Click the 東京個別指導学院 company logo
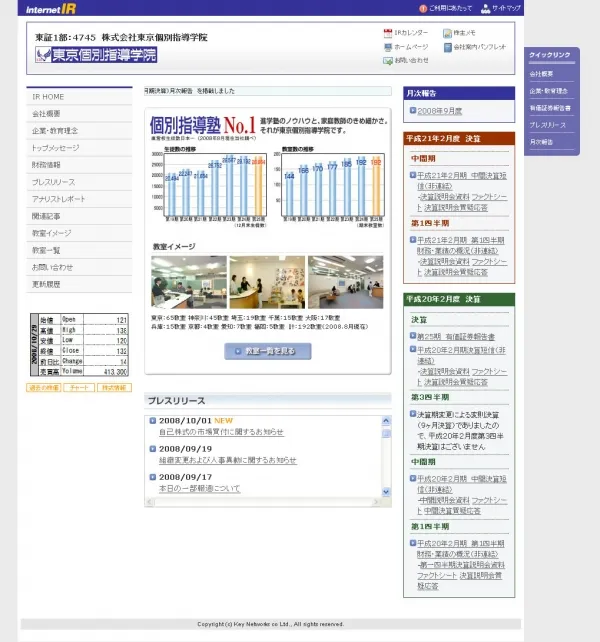The width and height of the screenshot is (600, 642). pyautogui.click(x=96, y=55)
